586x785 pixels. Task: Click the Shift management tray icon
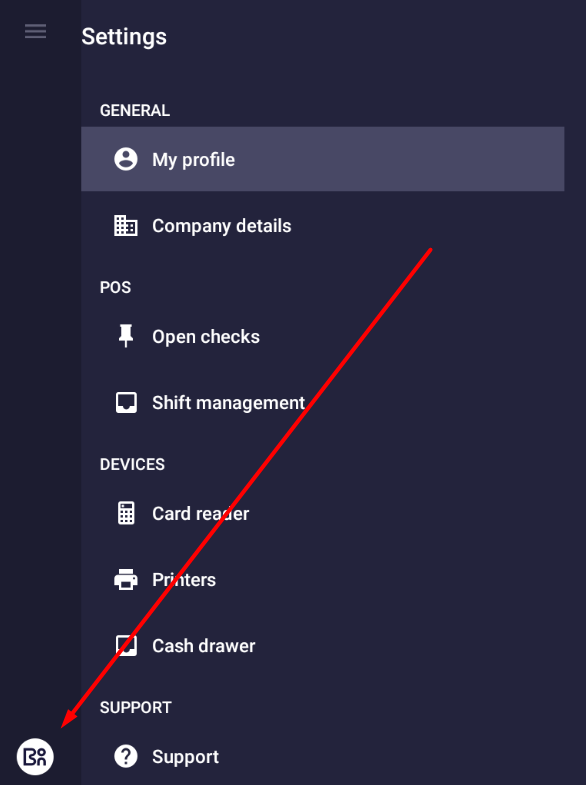(126, 403)
